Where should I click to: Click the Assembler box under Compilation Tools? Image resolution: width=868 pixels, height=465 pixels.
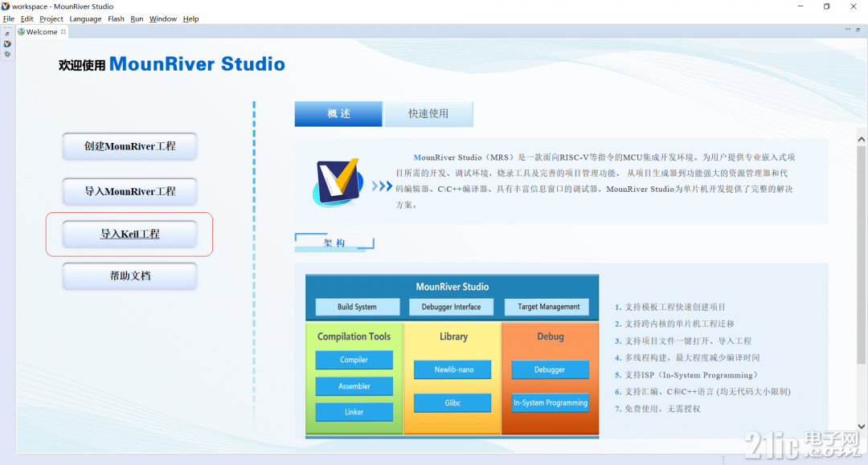coord(354,386)
